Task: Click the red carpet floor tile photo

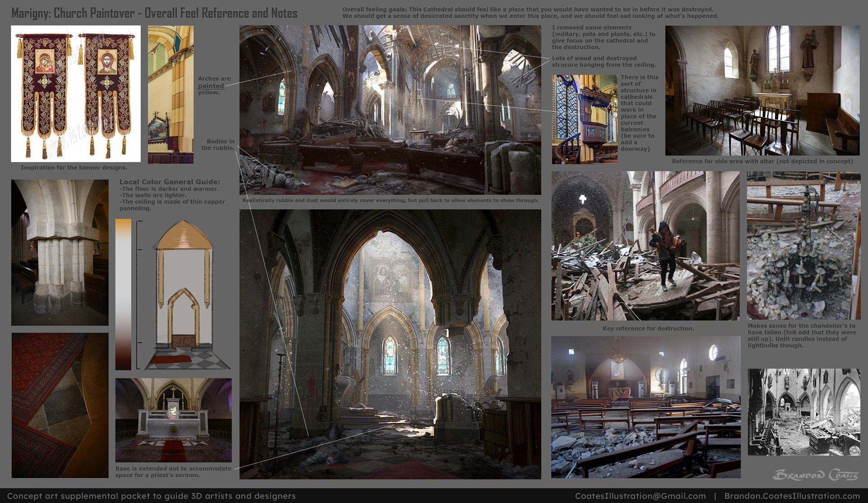Action: tap(60, 405)
